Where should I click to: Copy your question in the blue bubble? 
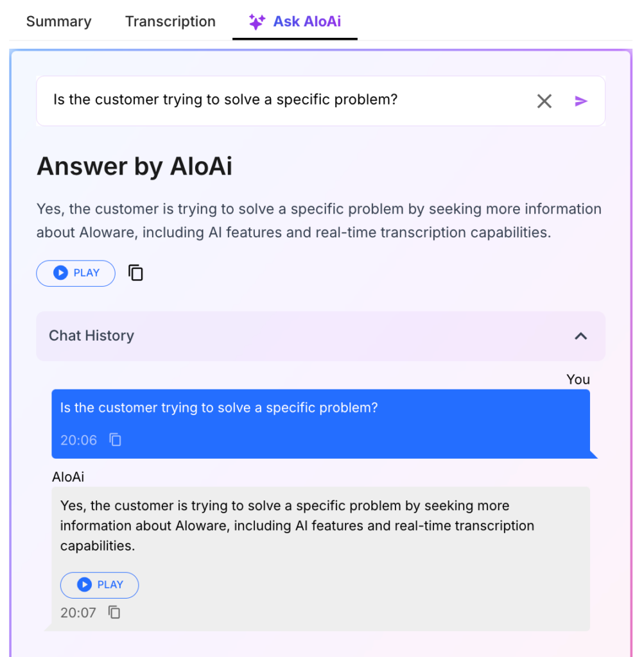click(115, 439)
